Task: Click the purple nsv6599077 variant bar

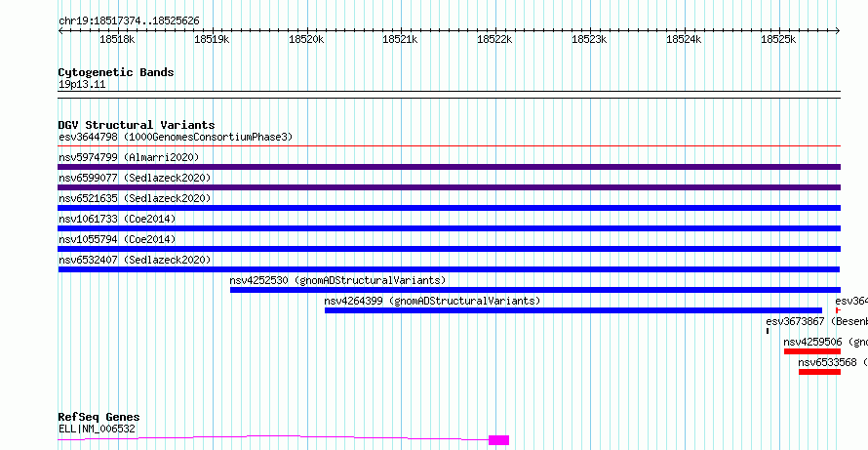Action: click(x=449, y=187)
